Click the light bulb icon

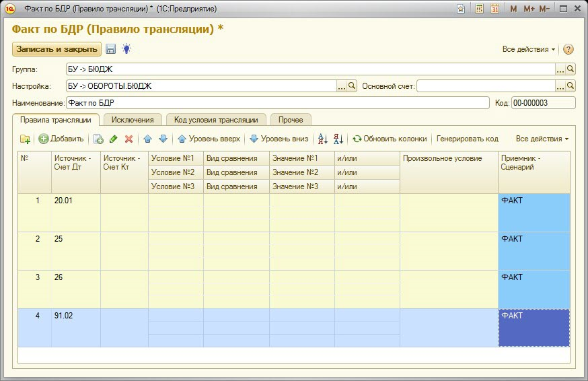click(x=126, y=49)
